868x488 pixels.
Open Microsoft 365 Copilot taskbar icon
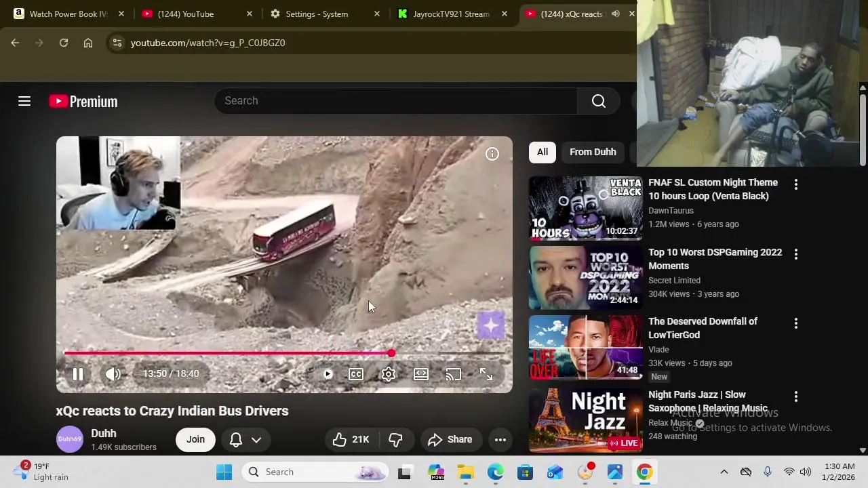click(x=436, y=472)
